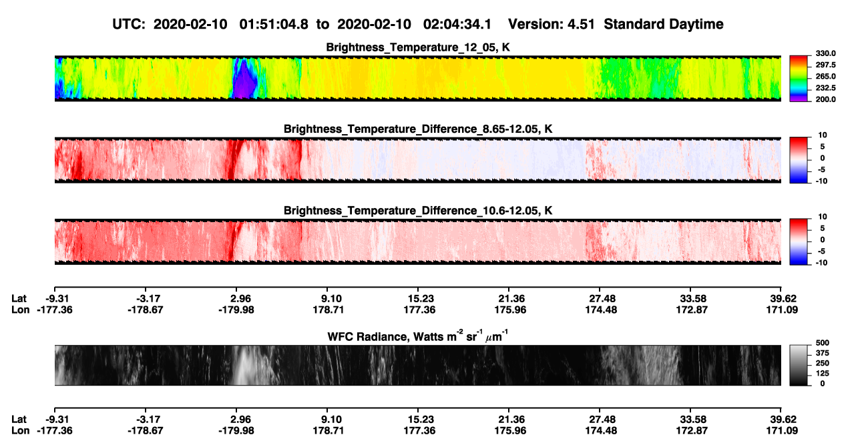Click the Lon label under the WFC Radiance panel
Screen dimensions: 868x445
coord(20,430)
